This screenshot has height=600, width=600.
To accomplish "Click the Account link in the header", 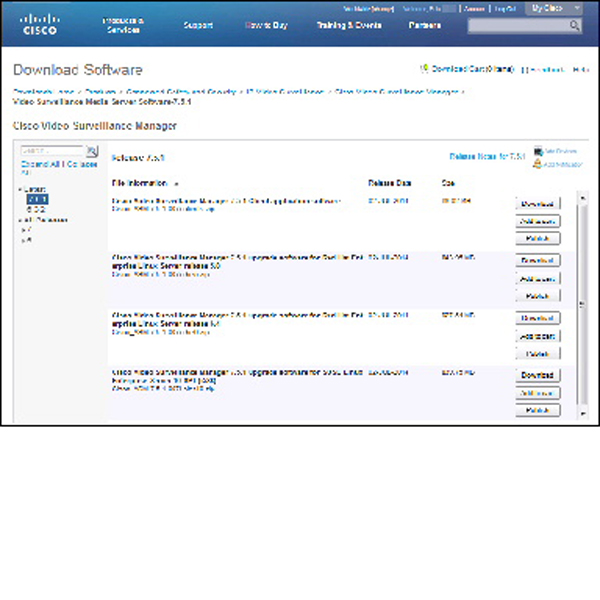I will [474, 8].
